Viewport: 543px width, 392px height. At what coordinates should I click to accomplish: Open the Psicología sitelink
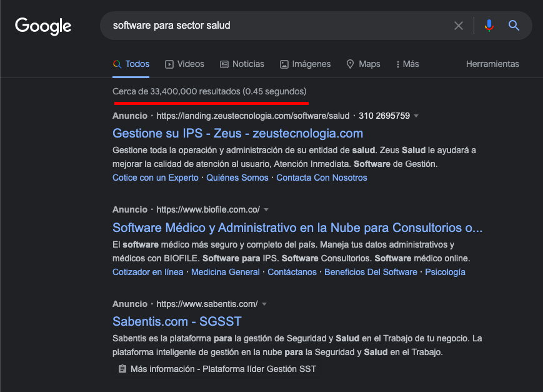445,272
